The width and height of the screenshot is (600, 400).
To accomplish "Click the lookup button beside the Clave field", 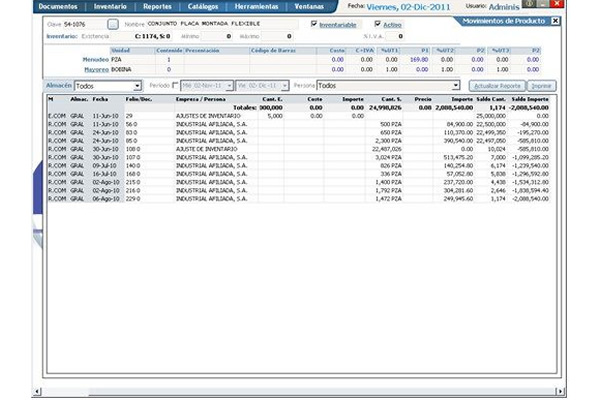I will [113, 23].
